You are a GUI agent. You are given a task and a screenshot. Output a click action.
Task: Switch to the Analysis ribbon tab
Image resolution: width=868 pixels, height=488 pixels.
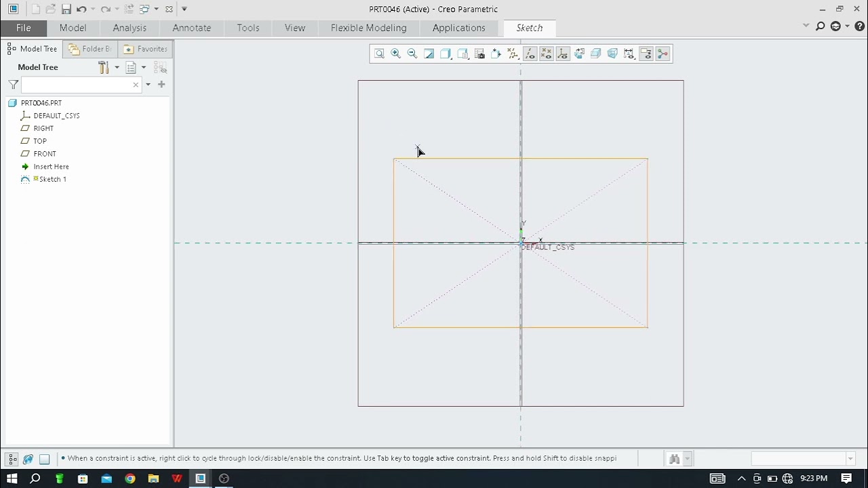point(130,28)
